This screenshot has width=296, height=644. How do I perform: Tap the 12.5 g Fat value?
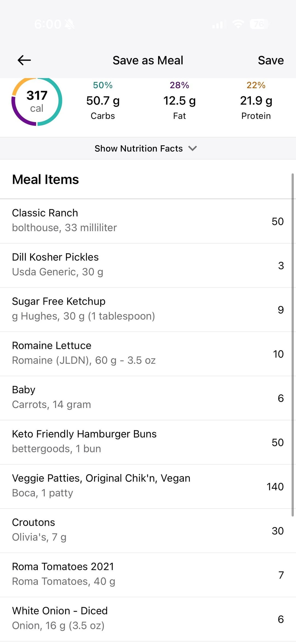click(179, 101)
